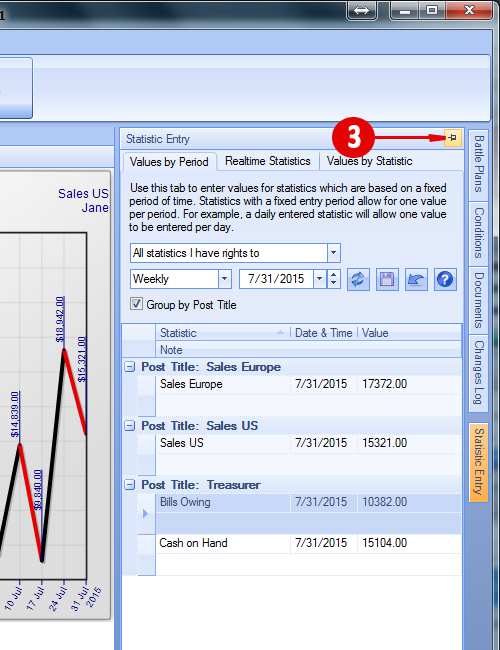Image resolution: width=500 pixels, height=650 pixels.
Task: Click the double-arrow button in title bar
Action: coord(362,10)
